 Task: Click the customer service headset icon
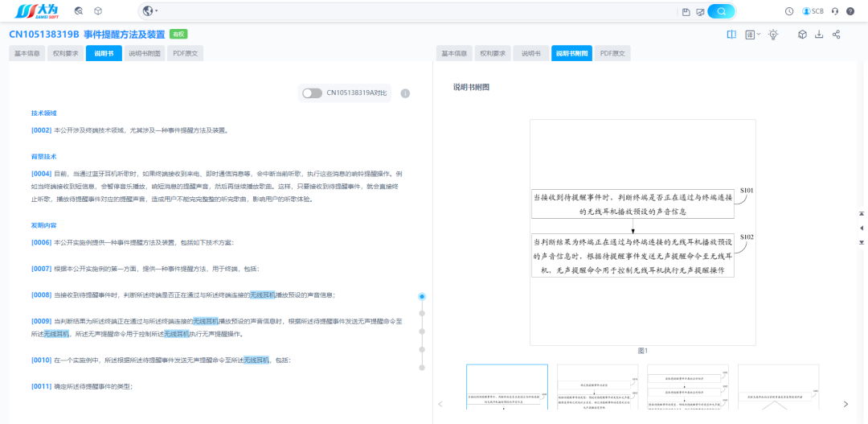pos(835,11)
